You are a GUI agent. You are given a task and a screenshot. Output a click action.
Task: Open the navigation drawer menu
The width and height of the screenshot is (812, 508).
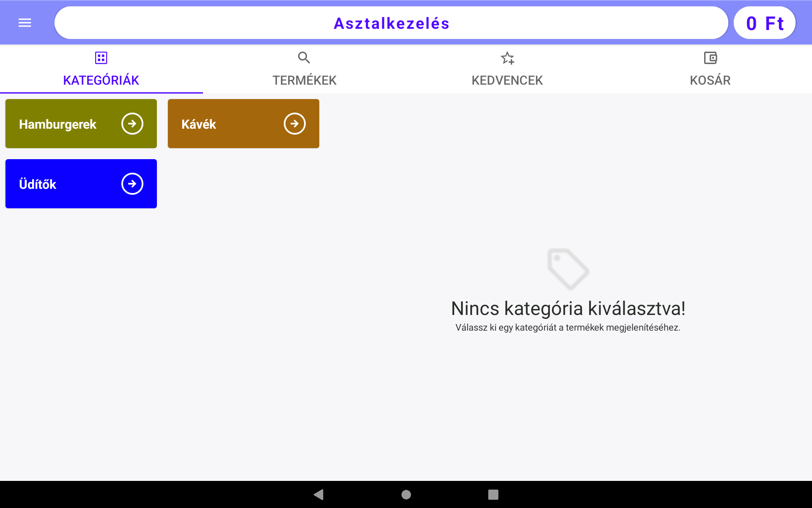24,22
